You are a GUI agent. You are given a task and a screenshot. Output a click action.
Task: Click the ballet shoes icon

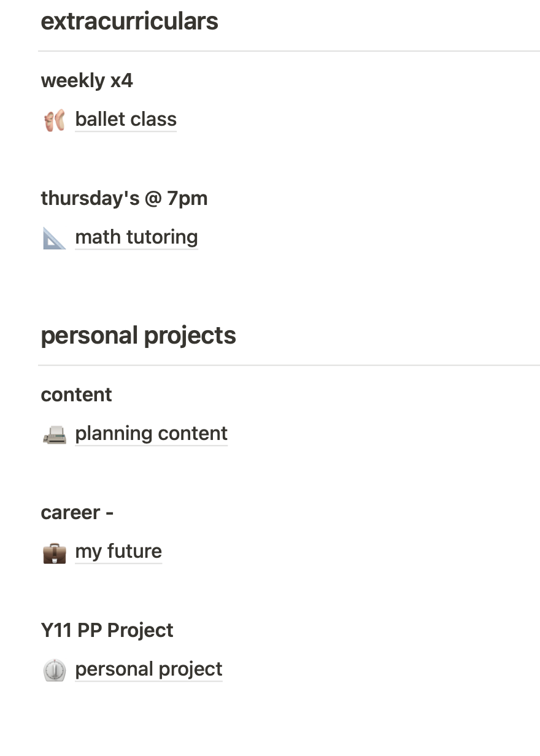[55, 120]
